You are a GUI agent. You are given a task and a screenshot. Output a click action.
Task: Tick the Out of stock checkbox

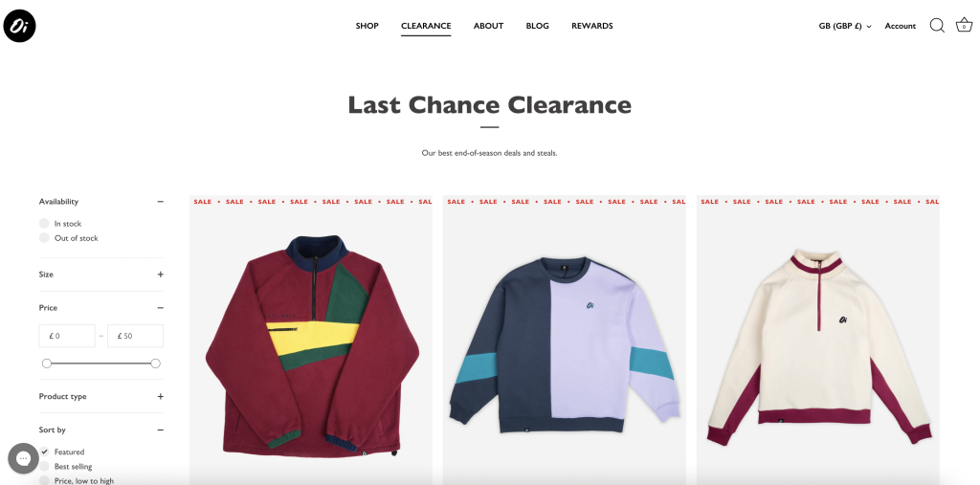pyautogui.click(x=44, y=237)
